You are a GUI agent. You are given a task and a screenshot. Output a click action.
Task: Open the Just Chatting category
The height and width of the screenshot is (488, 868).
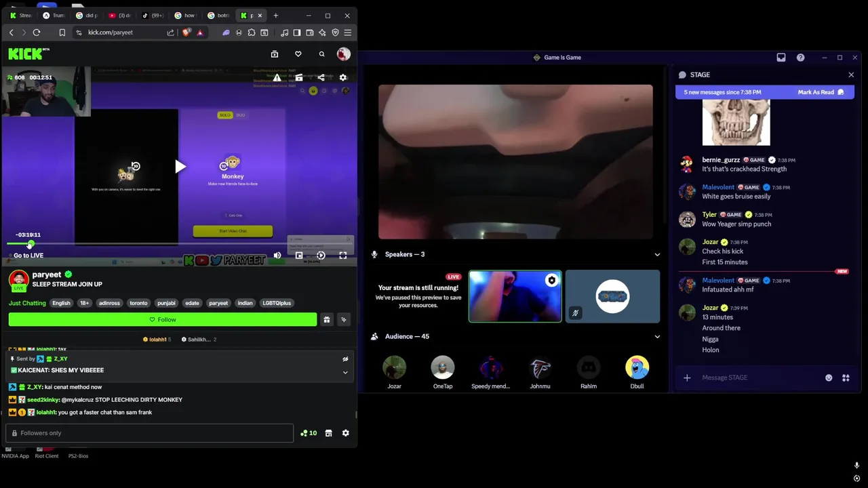point(27,303)
